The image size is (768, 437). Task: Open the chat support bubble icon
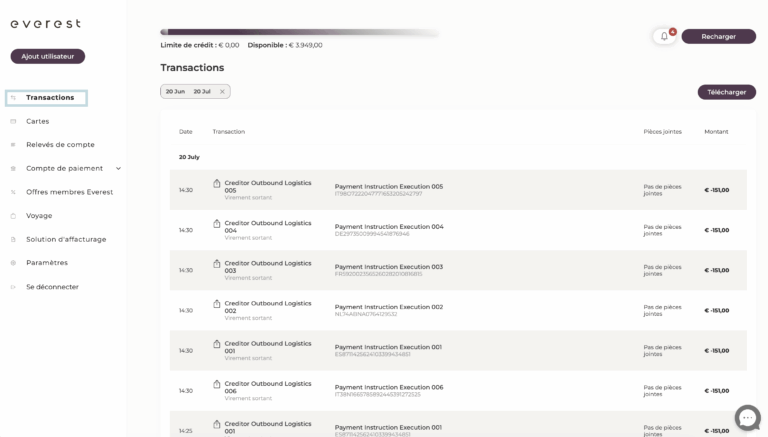(747, 418)
